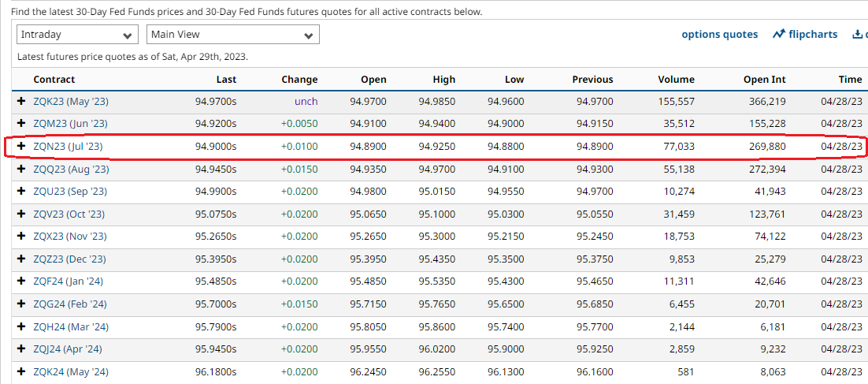Open the Main View dropdown
The width and height of the screenshot is (868, 384).
pos(232,35)
